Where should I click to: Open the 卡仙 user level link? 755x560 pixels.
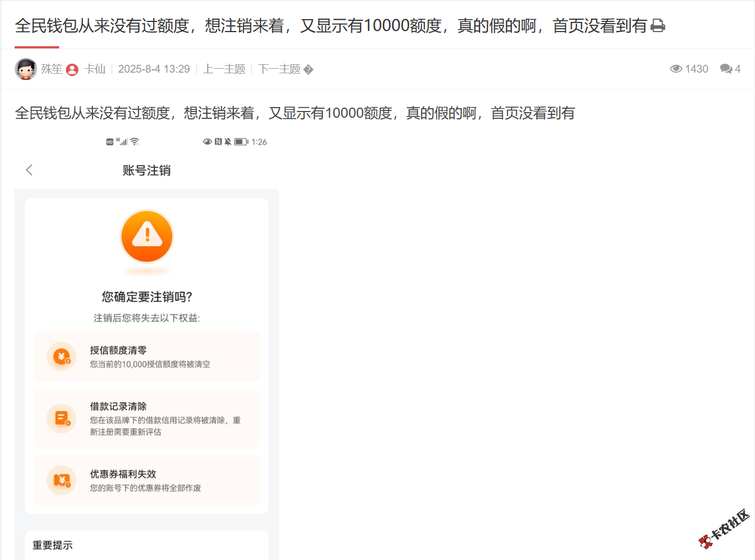click(x=95, y=69)
